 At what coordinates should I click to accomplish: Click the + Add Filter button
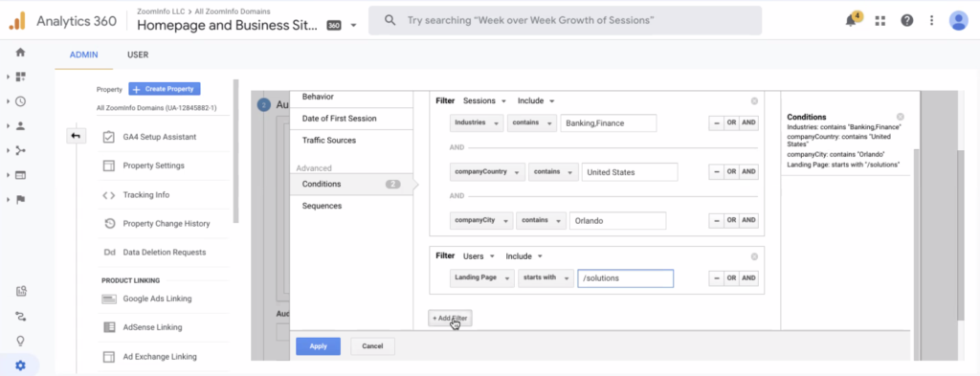tap(450, 319)
